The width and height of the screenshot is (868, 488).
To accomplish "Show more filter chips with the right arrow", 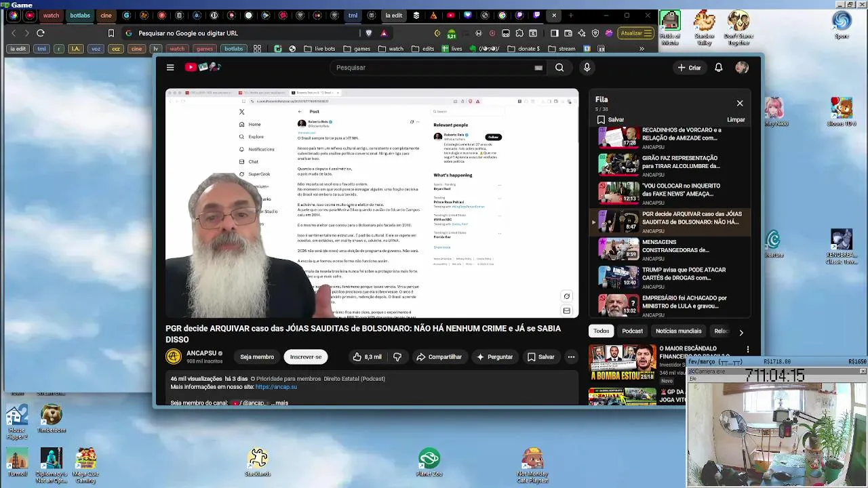I will [741, 332].
